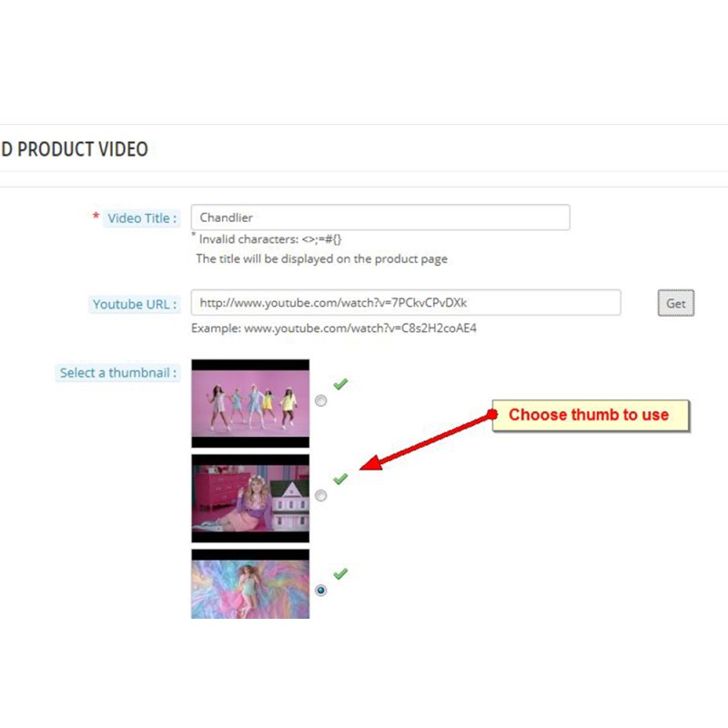
Task: Click the example YouTube URL text
Action: 334,329
